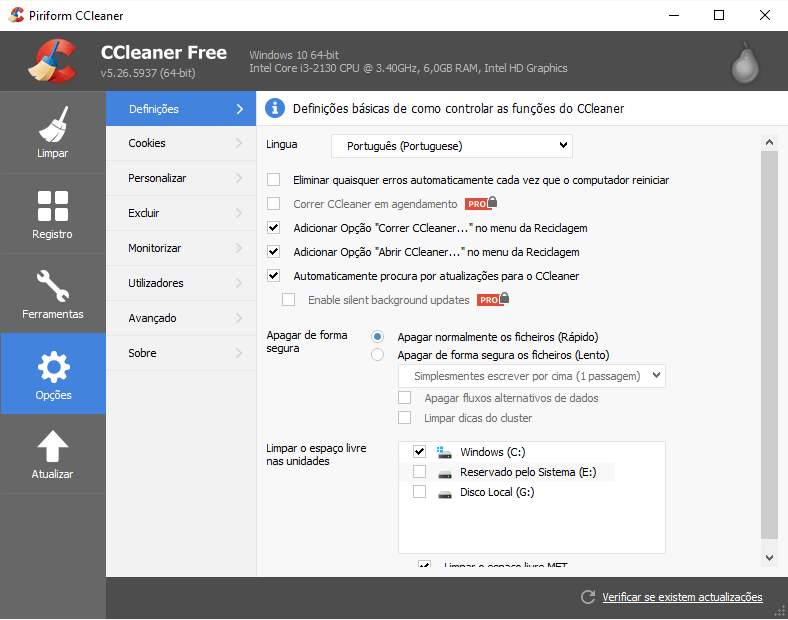This screenshot has width=788, height=620.
Task: Select Apagar de forma segura os ficheiros (Lento)
Action: pos(377,355)
